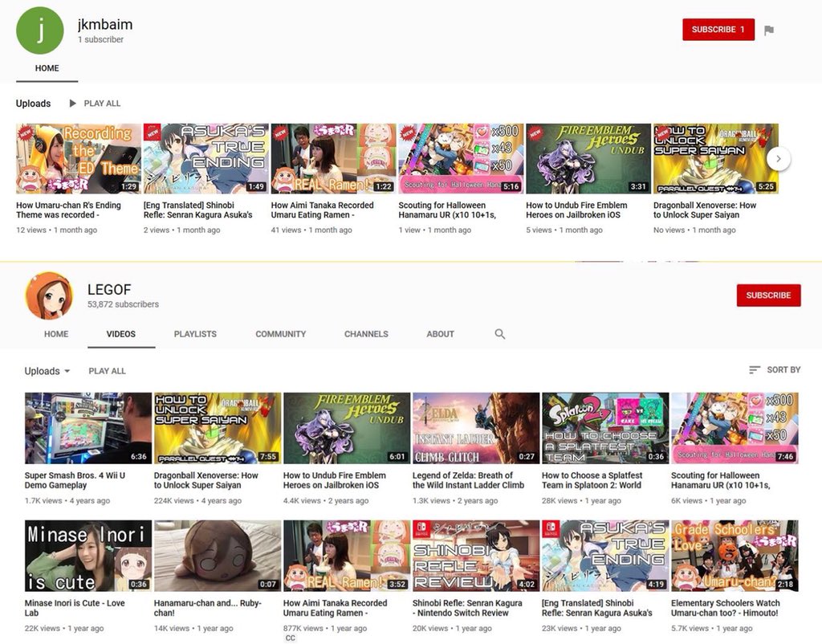Open the Hanamaru plush 0:07 thumbnail
The width and height of the screenshot is (822, 644).
click(x=218, y=556)
